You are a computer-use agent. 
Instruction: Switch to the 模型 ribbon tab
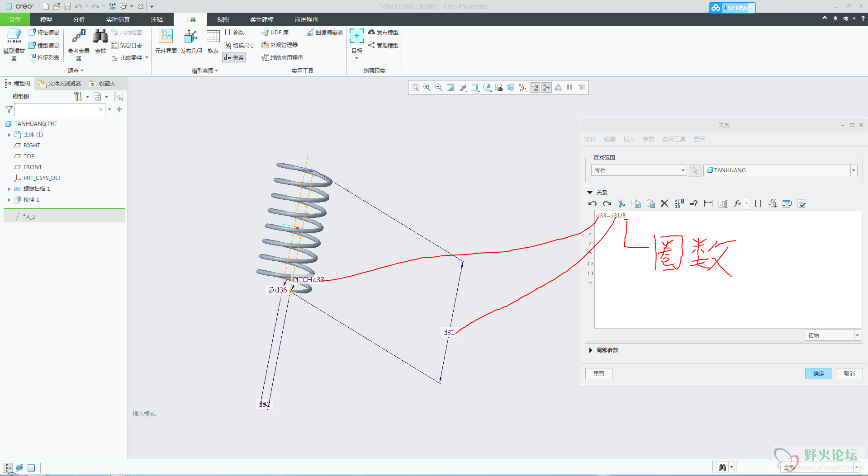point(46,19)
